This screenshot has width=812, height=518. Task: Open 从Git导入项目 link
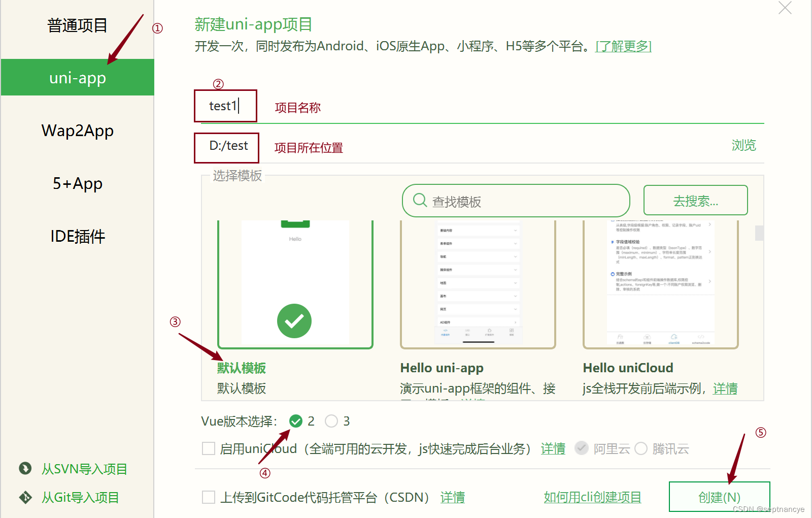tap(80, 497)
